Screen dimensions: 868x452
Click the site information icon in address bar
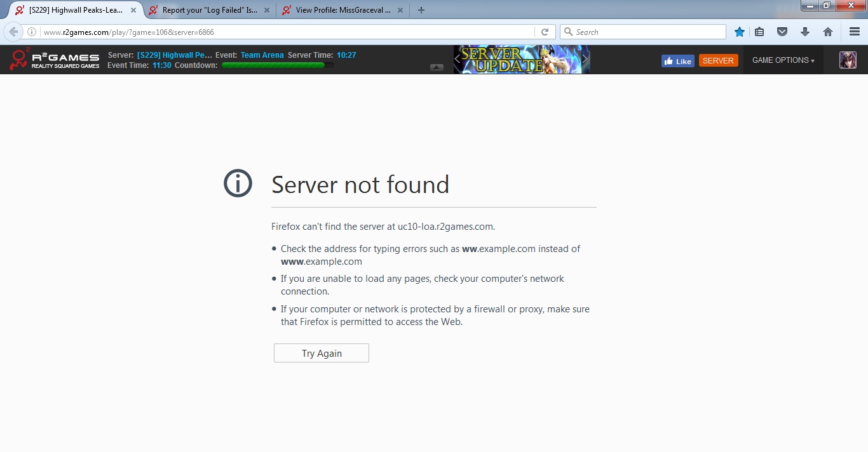(x=32, y=32)
